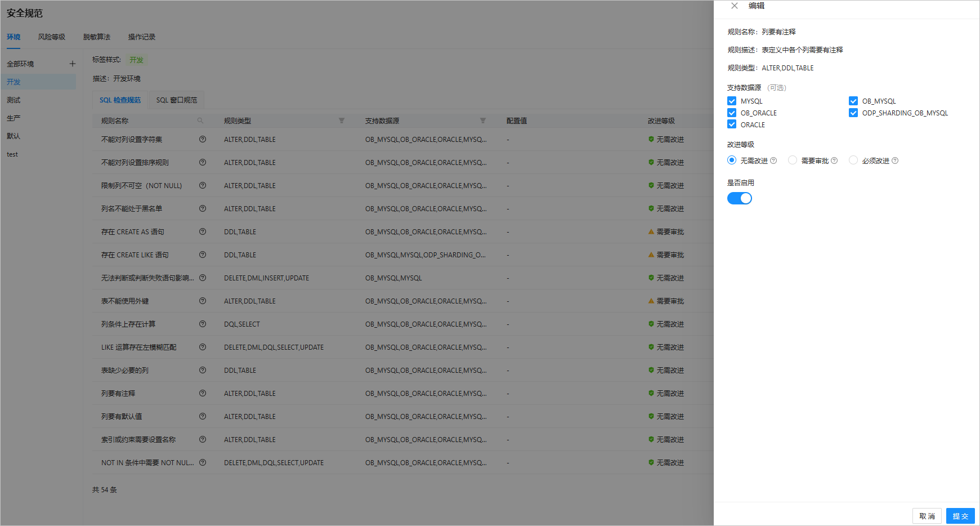Image resolution: width=980 pixels, height=526 pixels.
Task: Open filter dropdown on 规则类型 column
Action: click(342, 121)
